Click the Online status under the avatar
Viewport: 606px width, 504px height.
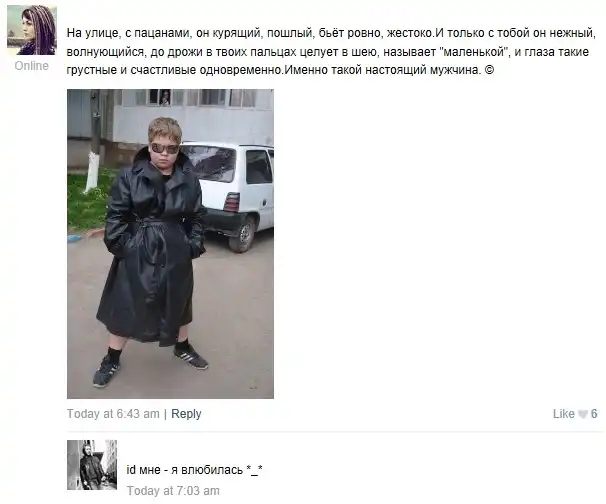click(x=32, y=66)
